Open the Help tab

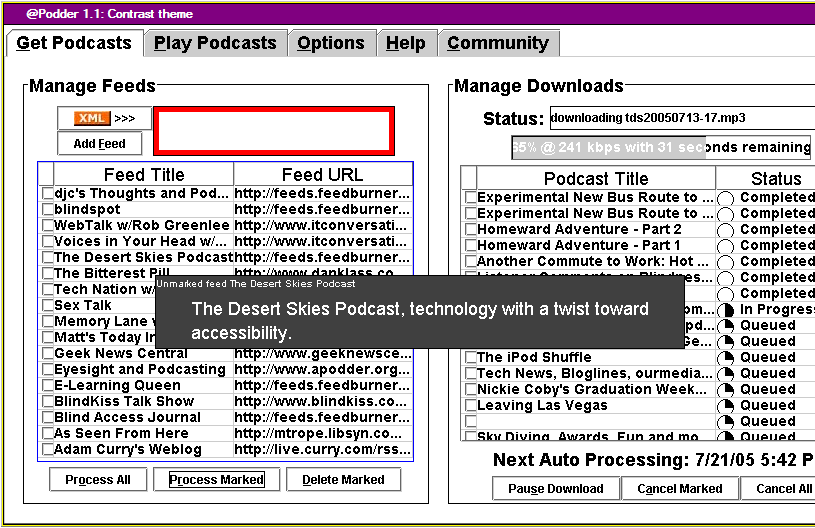click(405, 43)
